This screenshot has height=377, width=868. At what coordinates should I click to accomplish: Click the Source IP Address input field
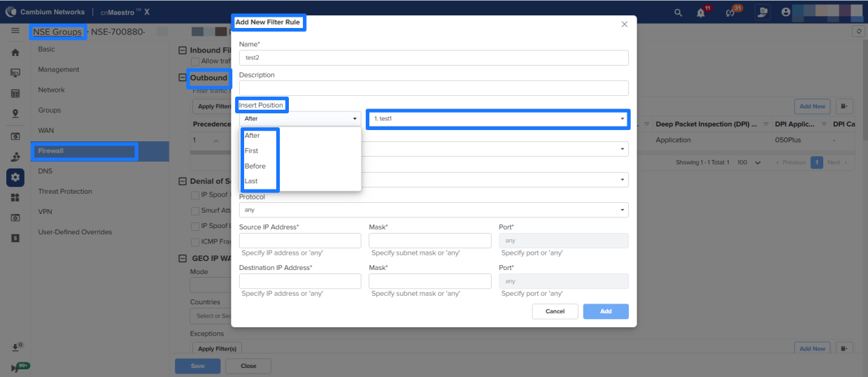[300, 241]
